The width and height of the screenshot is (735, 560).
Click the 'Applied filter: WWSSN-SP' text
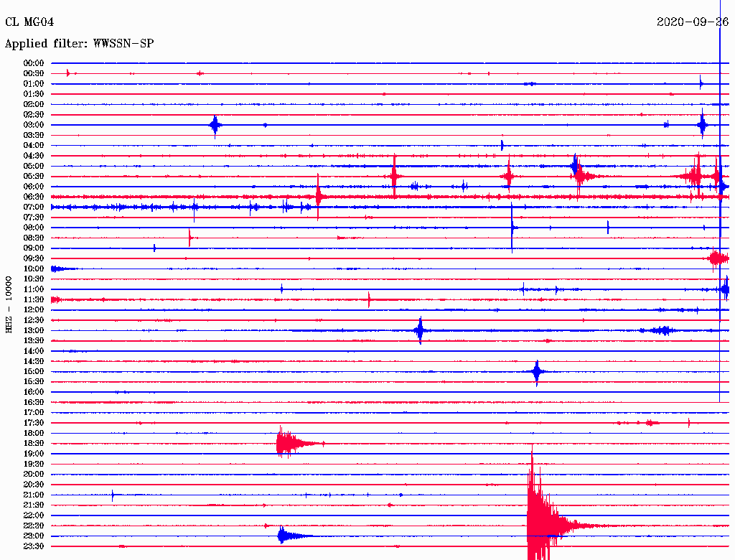click(x=79, y=44)
